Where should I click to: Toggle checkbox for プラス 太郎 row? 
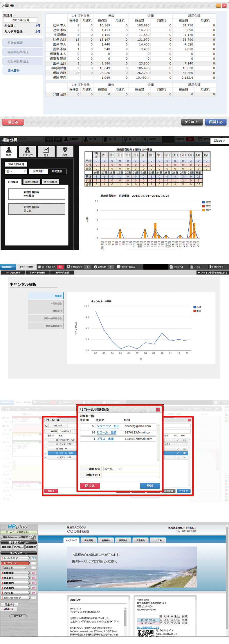[46, 457]
